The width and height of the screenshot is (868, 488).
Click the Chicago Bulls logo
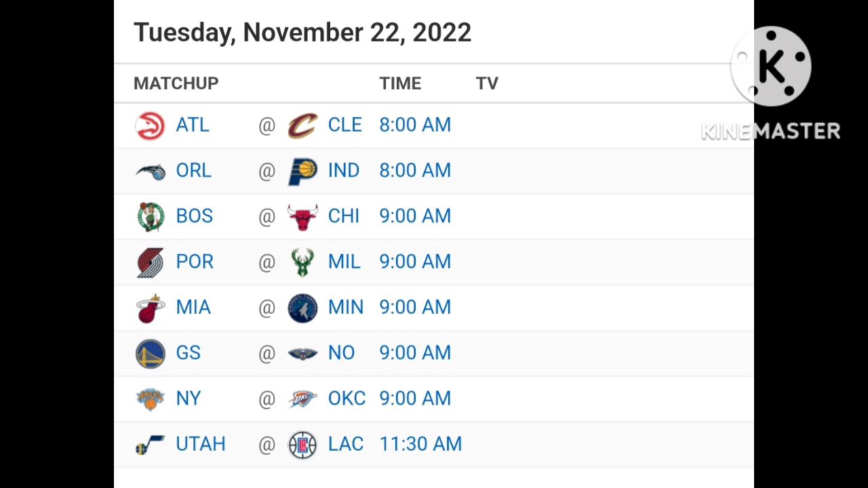(302, 217)
